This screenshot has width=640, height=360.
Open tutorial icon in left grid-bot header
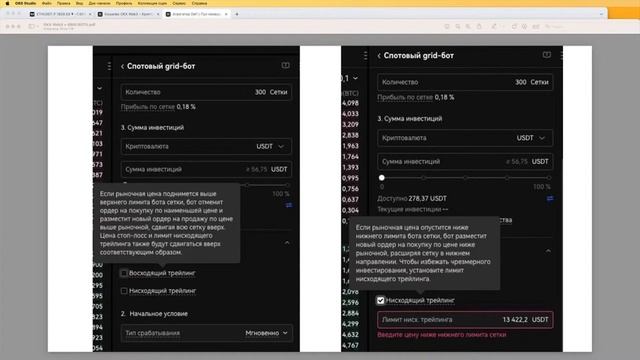(x=286, y=65)
